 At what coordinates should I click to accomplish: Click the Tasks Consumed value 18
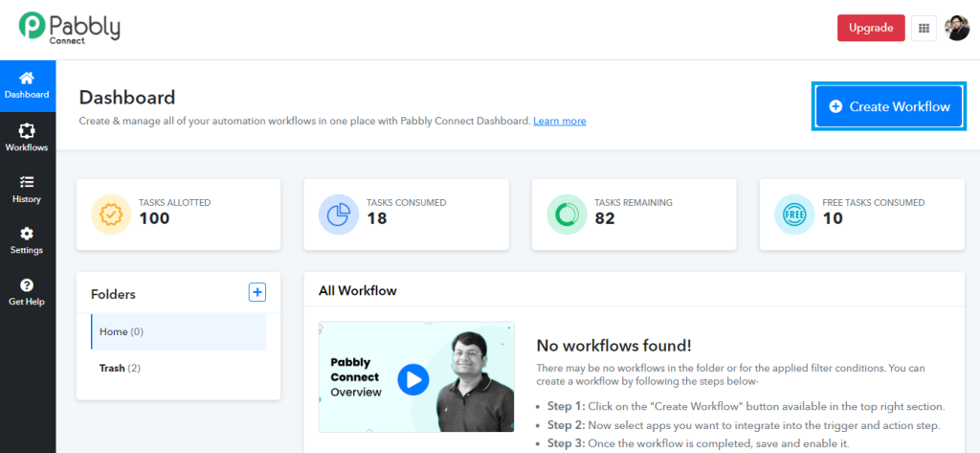click(x=377, y=218)
